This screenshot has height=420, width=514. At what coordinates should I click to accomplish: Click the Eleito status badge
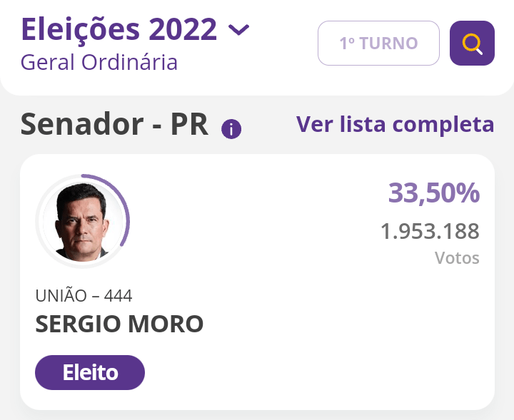click(90, 372)
